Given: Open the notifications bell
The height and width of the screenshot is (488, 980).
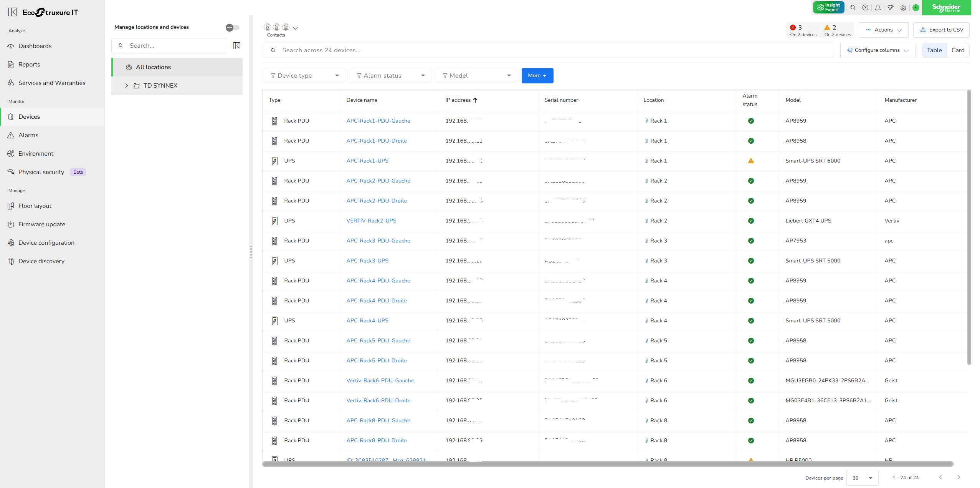Looking at the screenshot, I should [878, 8].
